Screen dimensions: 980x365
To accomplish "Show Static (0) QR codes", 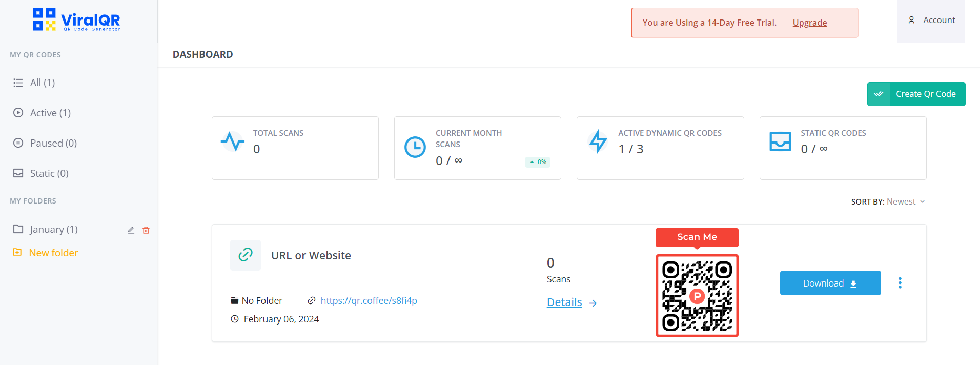I will (49, 173).
